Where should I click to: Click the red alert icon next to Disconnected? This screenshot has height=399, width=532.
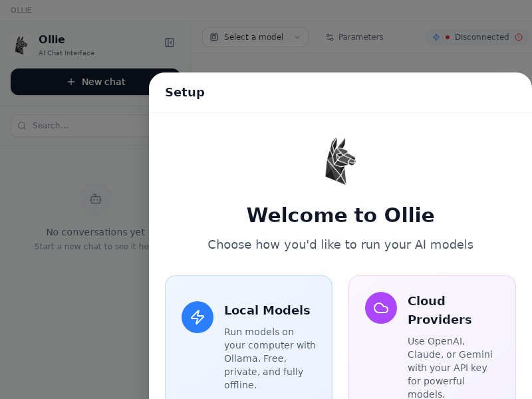pos(519,37)
